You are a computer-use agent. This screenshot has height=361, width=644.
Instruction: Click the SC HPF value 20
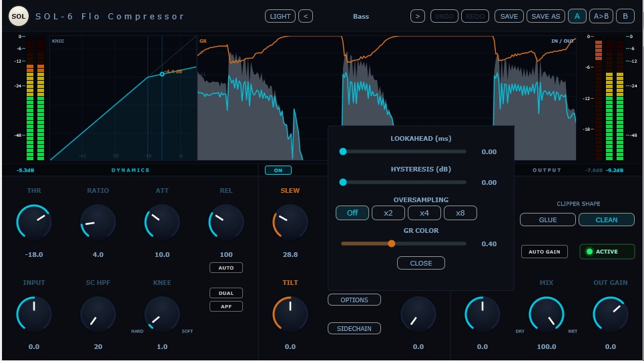pyautogui.click(x=98, y=346)
